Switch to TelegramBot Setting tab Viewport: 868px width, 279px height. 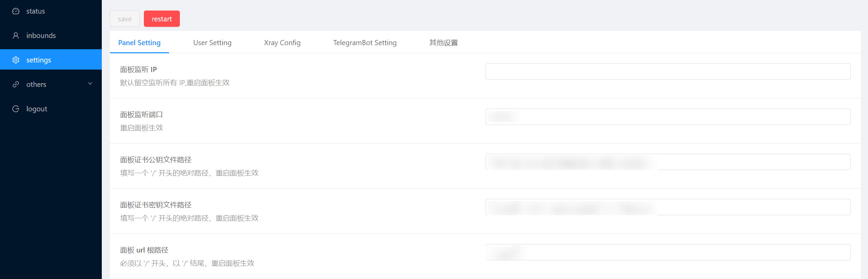364,43
